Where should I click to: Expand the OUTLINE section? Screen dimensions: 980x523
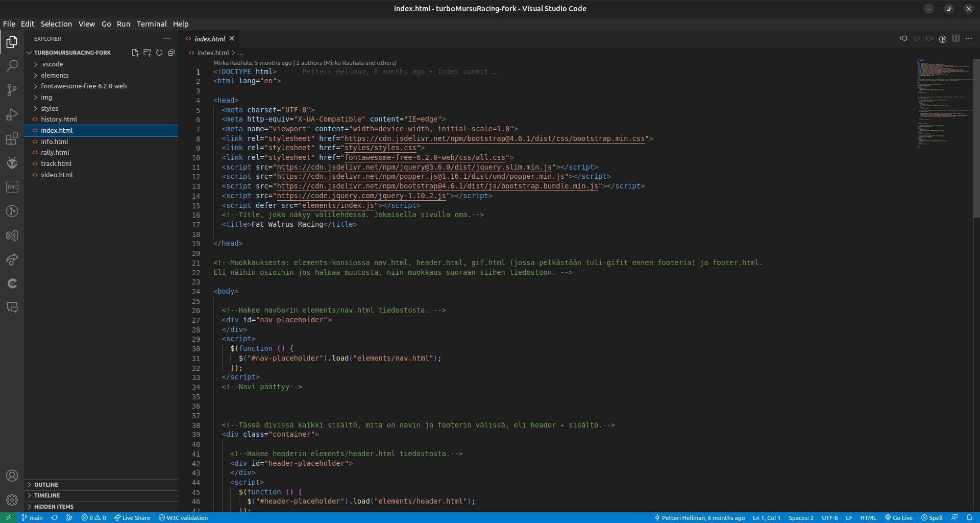click(x=46, y=485)
